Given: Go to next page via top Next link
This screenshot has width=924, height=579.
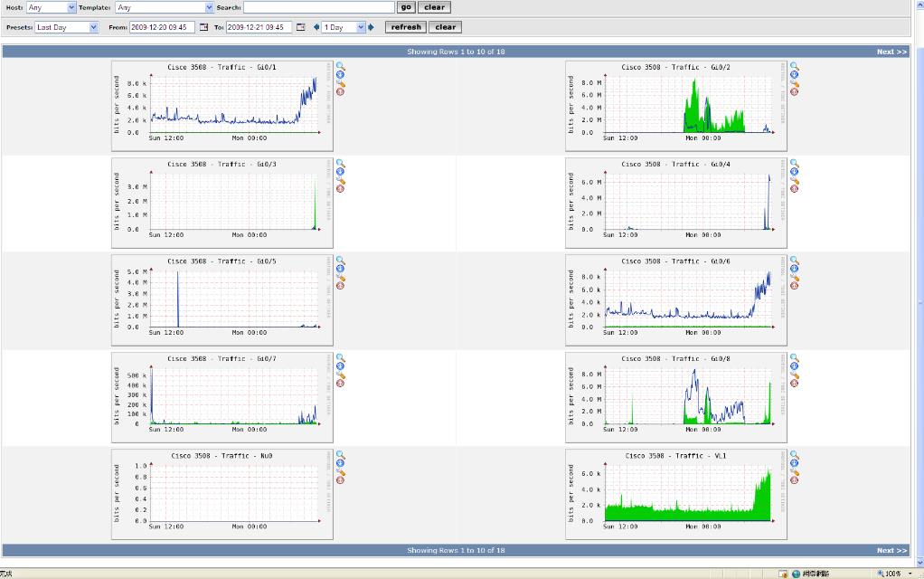Looking at the screenshot, I should (x=891, y=52).
